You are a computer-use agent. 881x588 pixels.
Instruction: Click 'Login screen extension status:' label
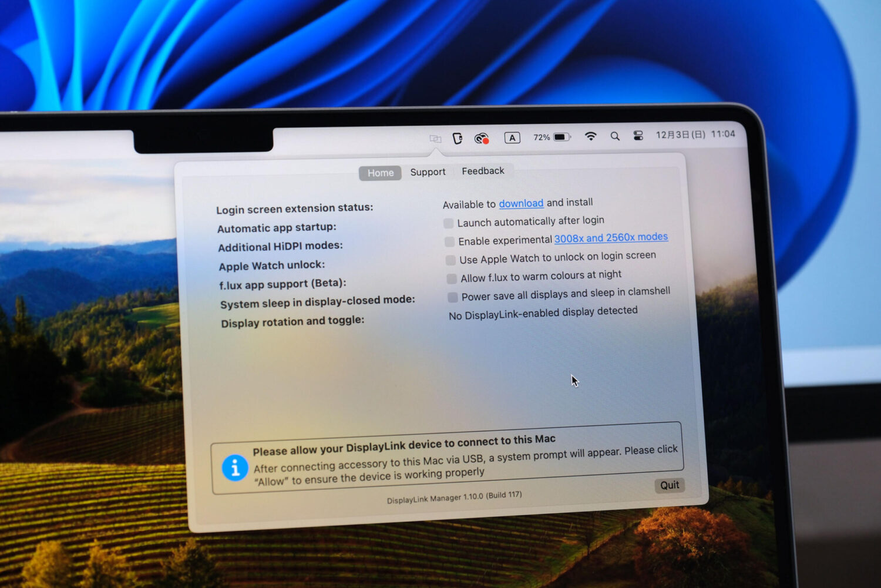(x=294, y=209)
